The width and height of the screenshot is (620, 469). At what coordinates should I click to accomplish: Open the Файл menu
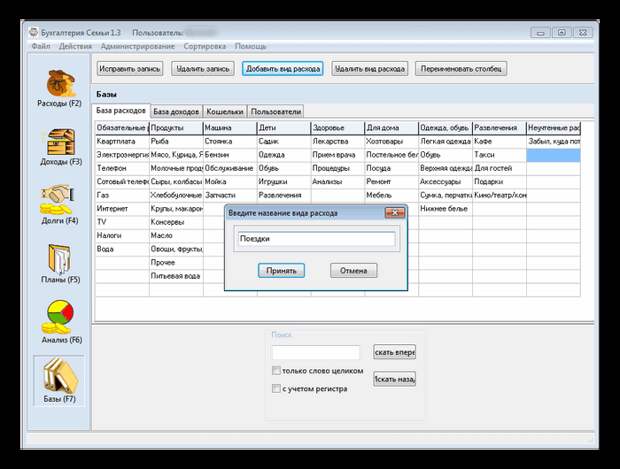[x=41, y=46]
